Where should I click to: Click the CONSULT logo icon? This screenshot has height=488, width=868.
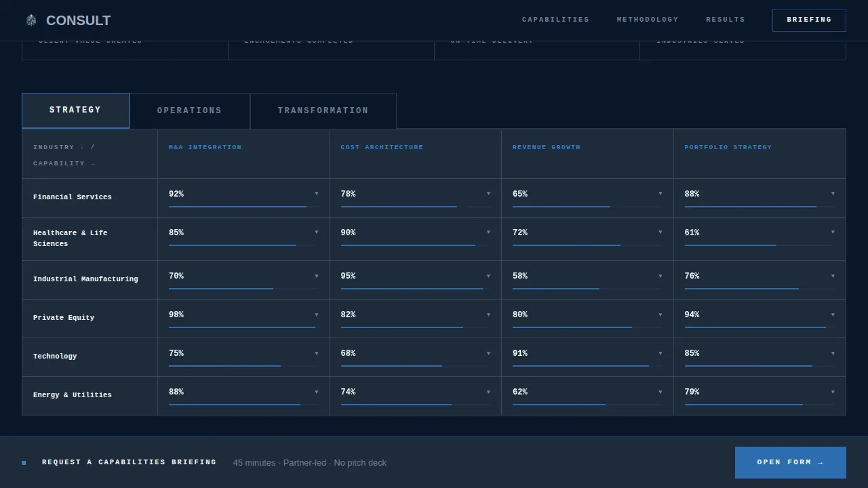[31, 20]
